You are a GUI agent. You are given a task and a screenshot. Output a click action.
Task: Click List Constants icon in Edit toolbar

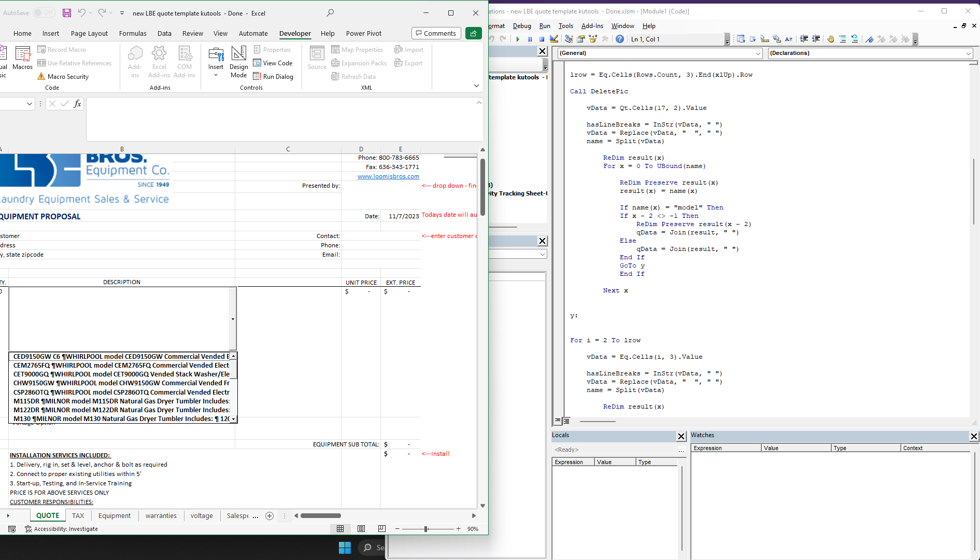tap(752, 39)
